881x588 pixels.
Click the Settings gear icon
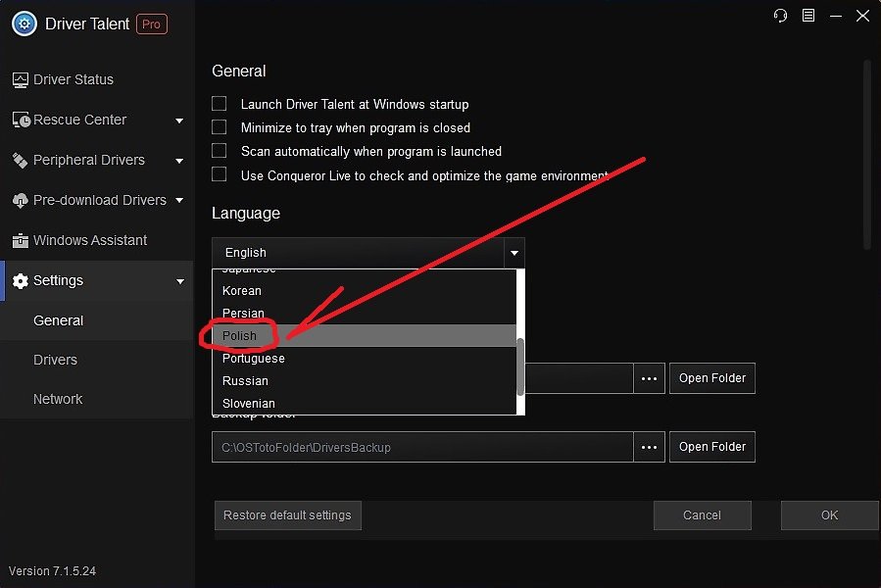21,281
